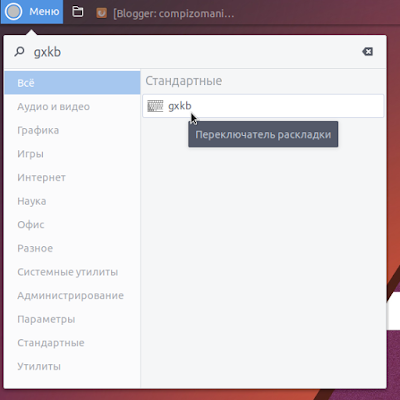
Task: Open the Утилиты category
Action: pos(72,367)
